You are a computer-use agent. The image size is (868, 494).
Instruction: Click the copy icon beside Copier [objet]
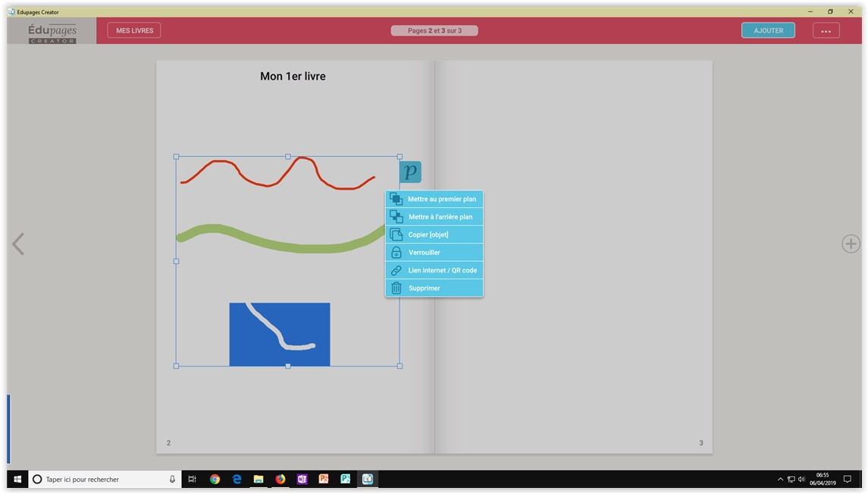[x=396, y=234]
